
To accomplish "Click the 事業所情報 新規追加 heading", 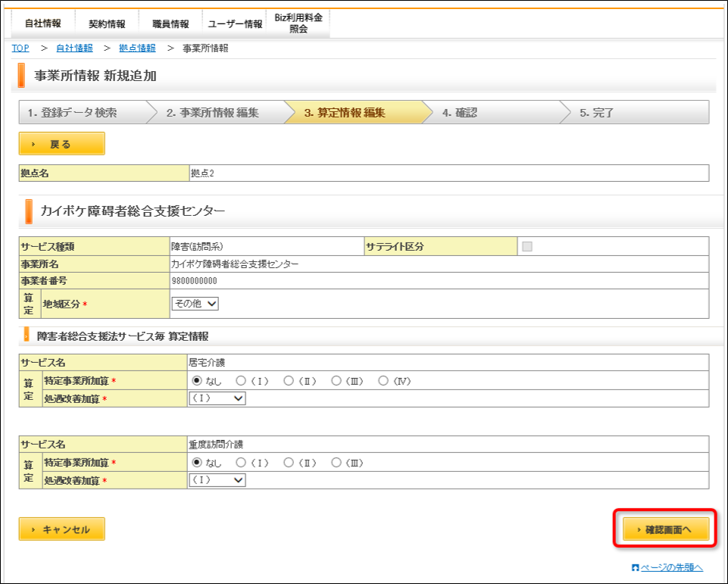I will coord(95,76).
